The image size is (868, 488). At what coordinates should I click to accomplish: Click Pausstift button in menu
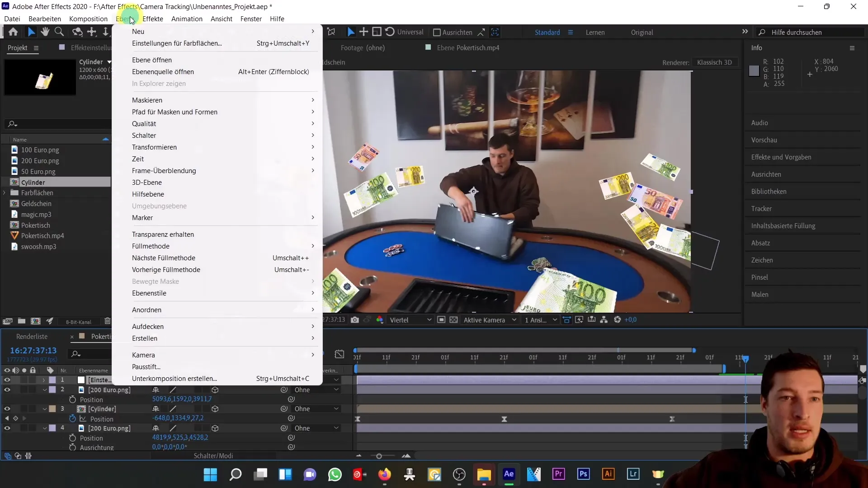pos(146,366)
